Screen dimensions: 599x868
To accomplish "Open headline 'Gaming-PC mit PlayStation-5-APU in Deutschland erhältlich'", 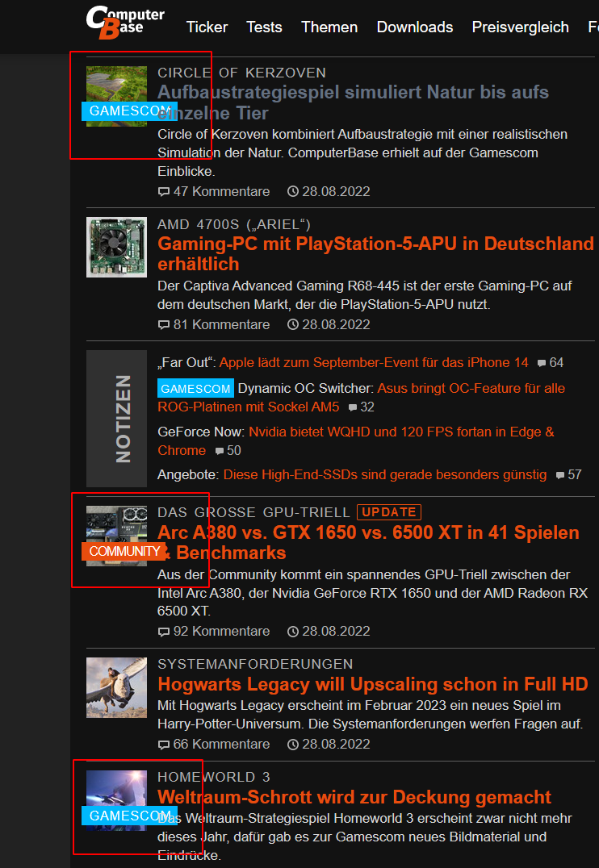I will pyautogui.click(x=375, y=253).
